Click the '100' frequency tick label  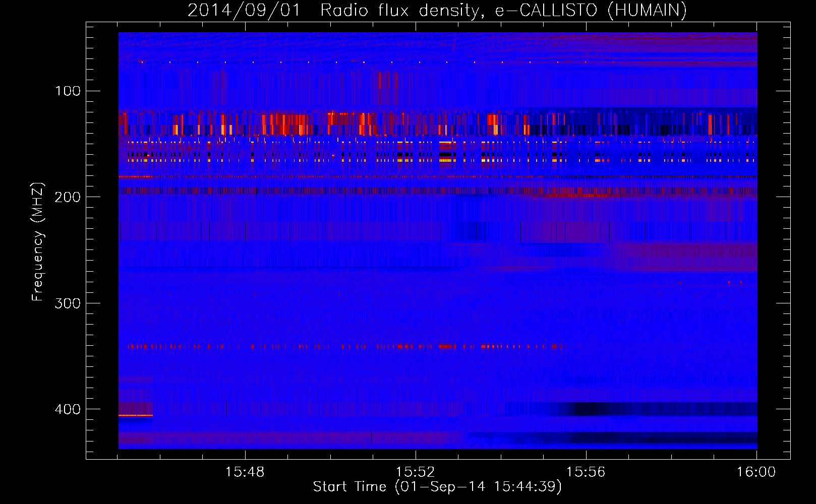coord(68,91)
